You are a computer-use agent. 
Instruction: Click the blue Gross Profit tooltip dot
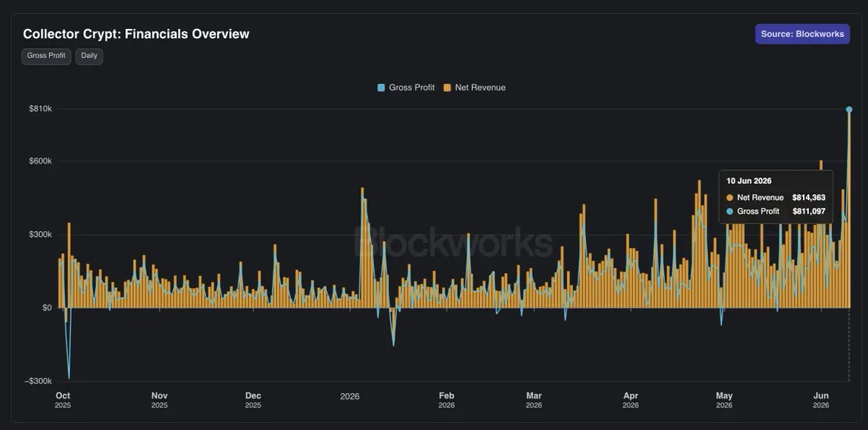point(730,211)
